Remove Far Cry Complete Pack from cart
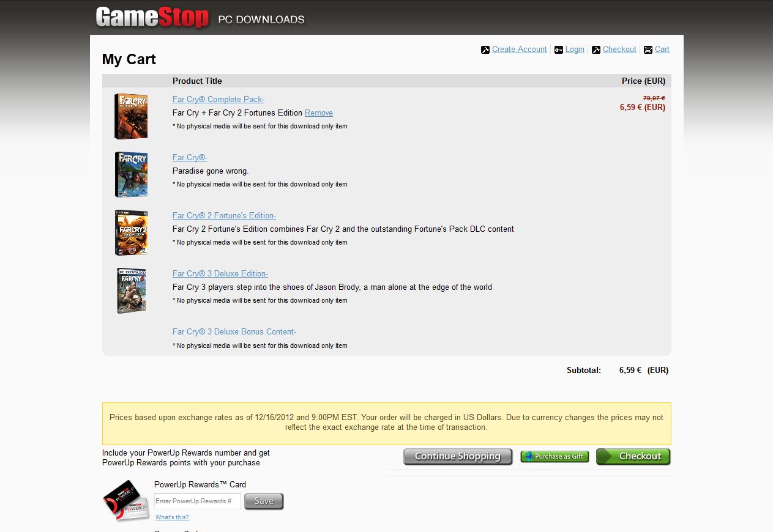The width and height of the screenshot is (773, 532). (x=319, y=113)
